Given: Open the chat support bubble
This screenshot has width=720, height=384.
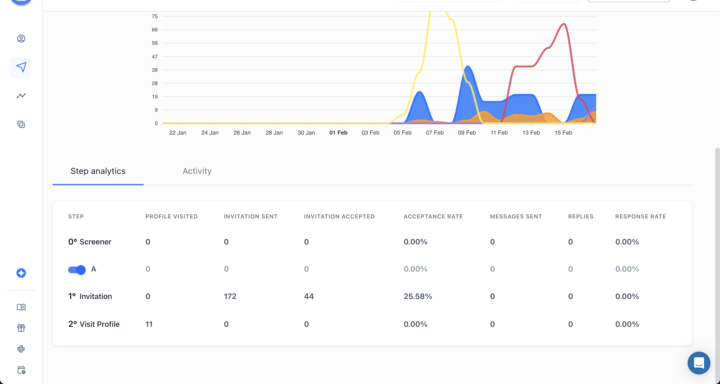Looking at the screenshot, I should point(698,363).
